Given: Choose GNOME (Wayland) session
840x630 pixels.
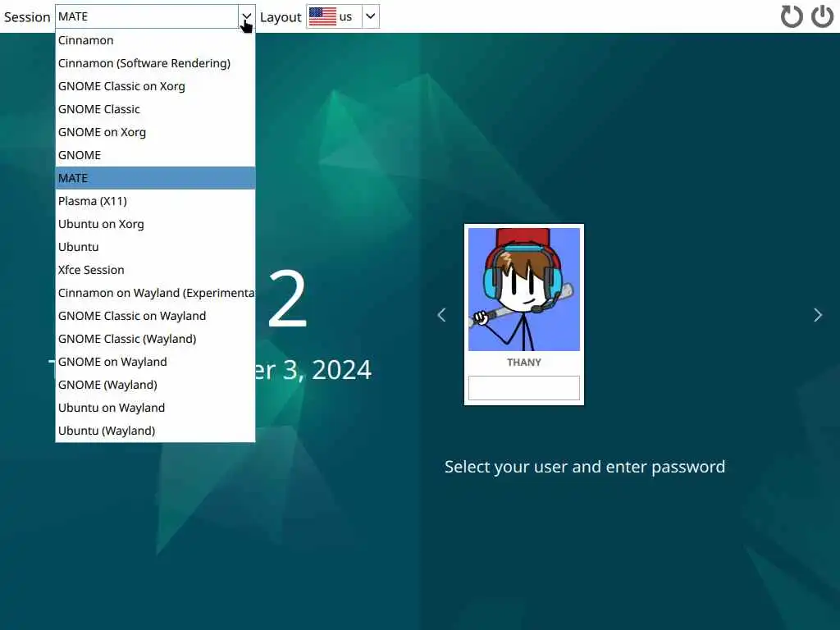Looking at the screenshot, I should (x=155, y=385).
